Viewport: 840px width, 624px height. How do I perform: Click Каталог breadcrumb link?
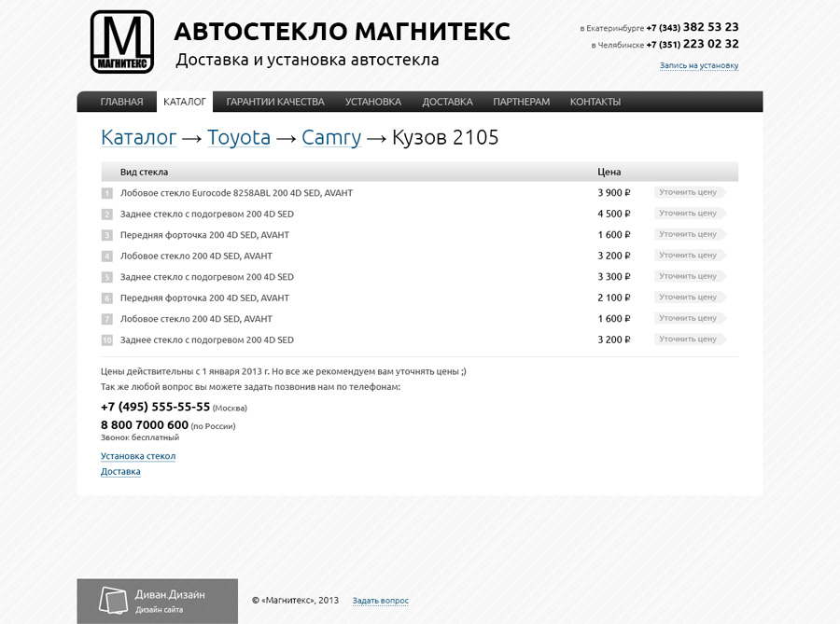point(139,137)
